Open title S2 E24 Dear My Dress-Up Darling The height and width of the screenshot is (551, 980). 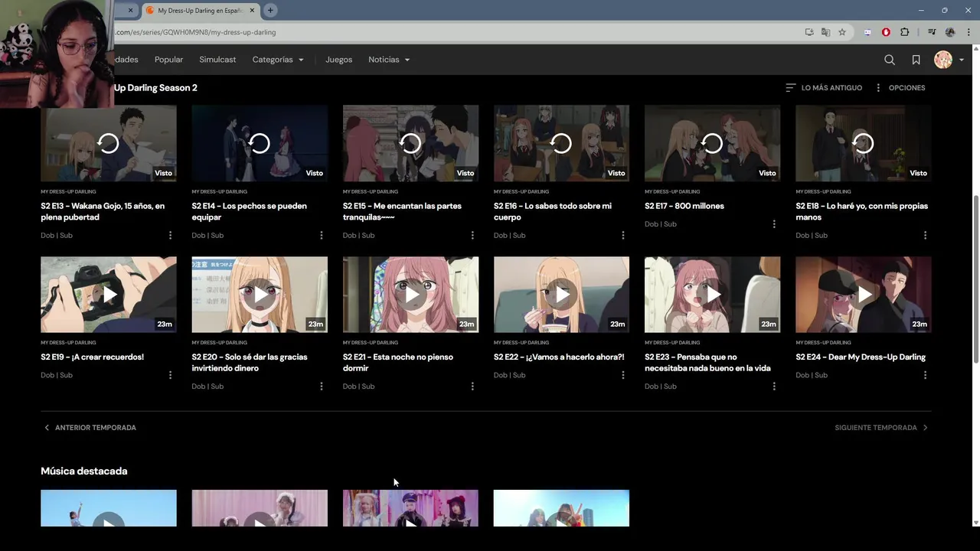coord(861,357)
